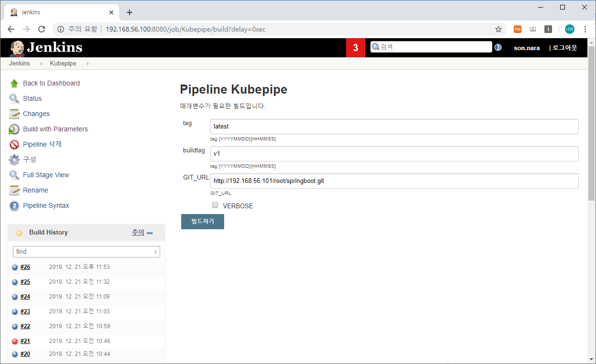Expand the Jenkins breadcrumb dropdown arrow
This screenshot has width=596, height=364.
click(x=42, y=64)
